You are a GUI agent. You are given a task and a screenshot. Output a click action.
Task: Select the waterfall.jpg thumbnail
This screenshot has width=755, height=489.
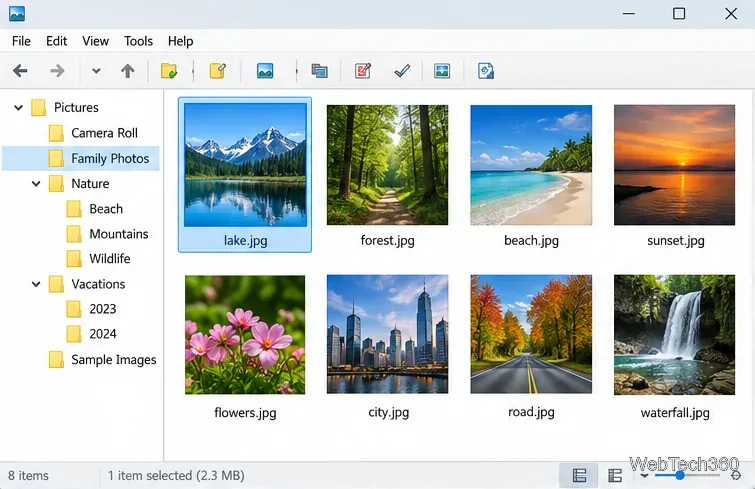click(x=674, y=335)
